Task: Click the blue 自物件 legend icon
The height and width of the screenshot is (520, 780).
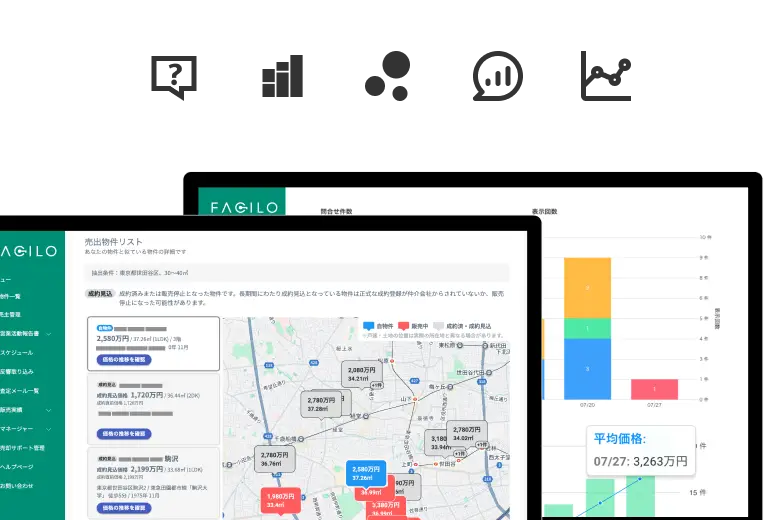Action: (x=367, y=326)
